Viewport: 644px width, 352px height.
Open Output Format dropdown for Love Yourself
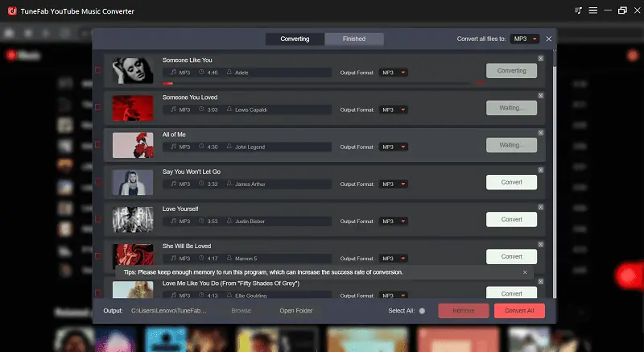393,222
